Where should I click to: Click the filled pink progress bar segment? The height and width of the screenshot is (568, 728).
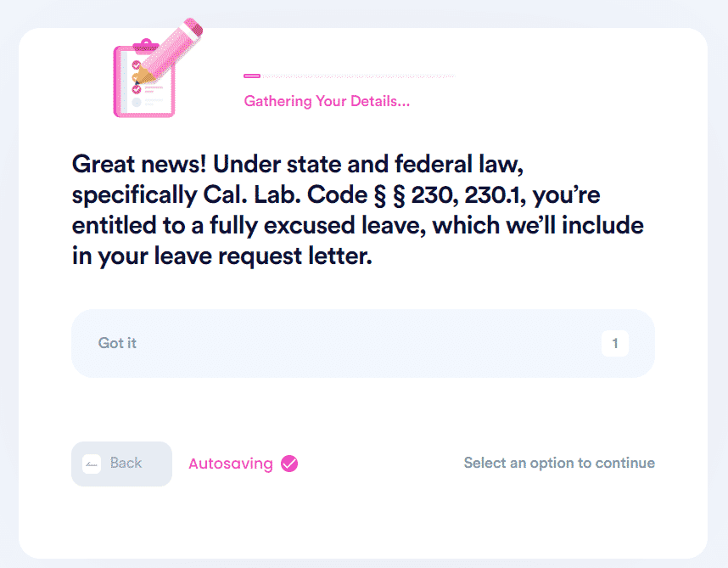pyautogui.click(x=252, y=76)
